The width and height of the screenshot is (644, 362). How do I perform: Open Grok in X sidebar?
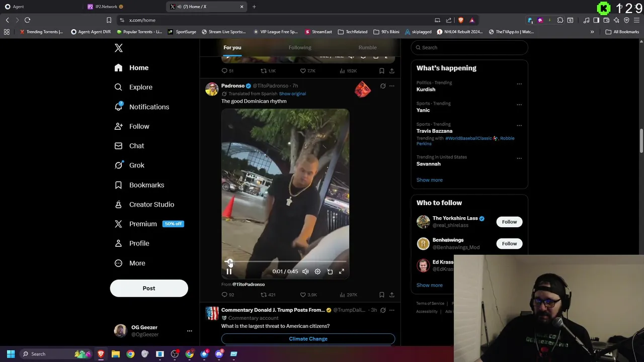pos(129,165)
